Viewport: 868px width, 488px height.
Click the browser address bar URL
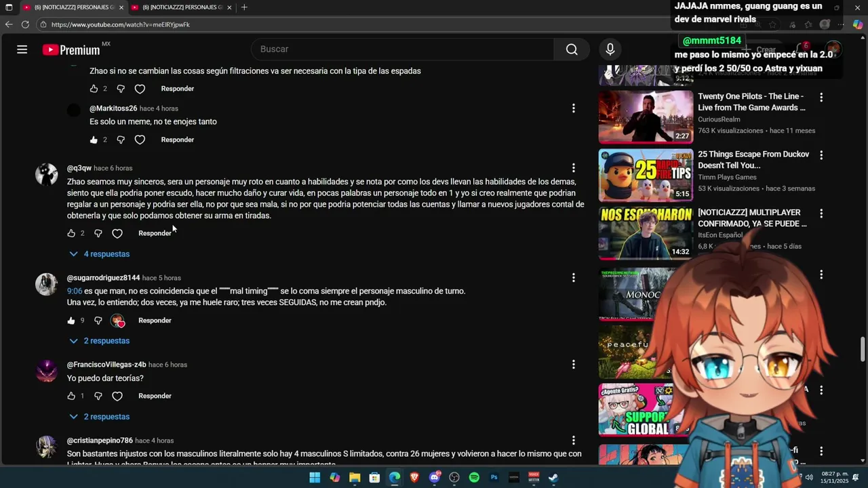pos(121,24)
